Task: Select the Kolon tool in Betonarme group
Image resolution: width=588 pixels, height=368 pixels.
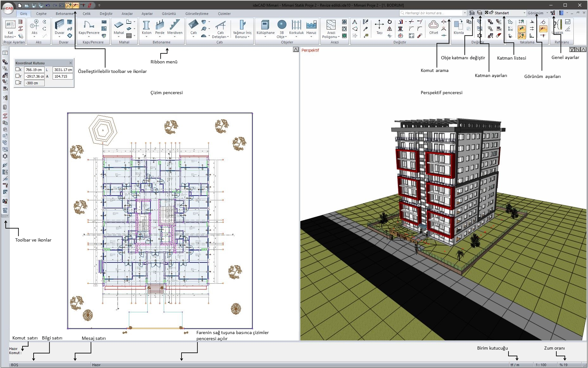Action: pyautogui.click(x=146, y=25)
